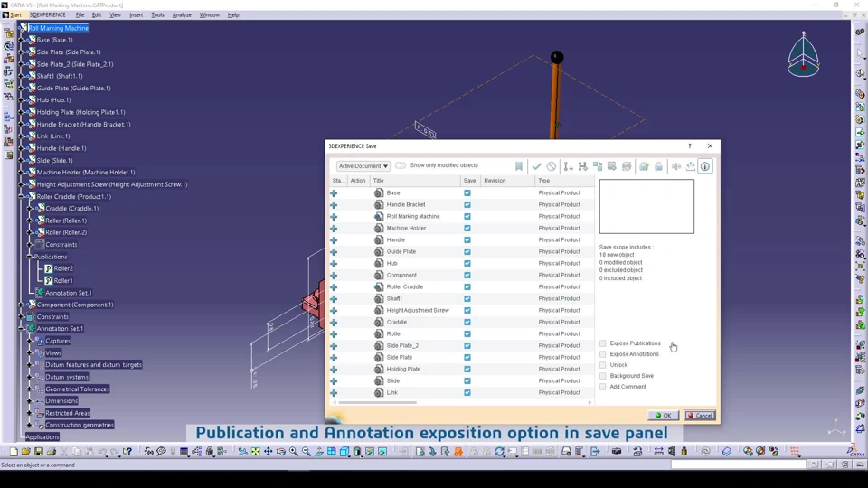The image size is (868, 488).
Task: Open the Formula f(x) tool
Action: pyautogui.click(x=148, y=452)
